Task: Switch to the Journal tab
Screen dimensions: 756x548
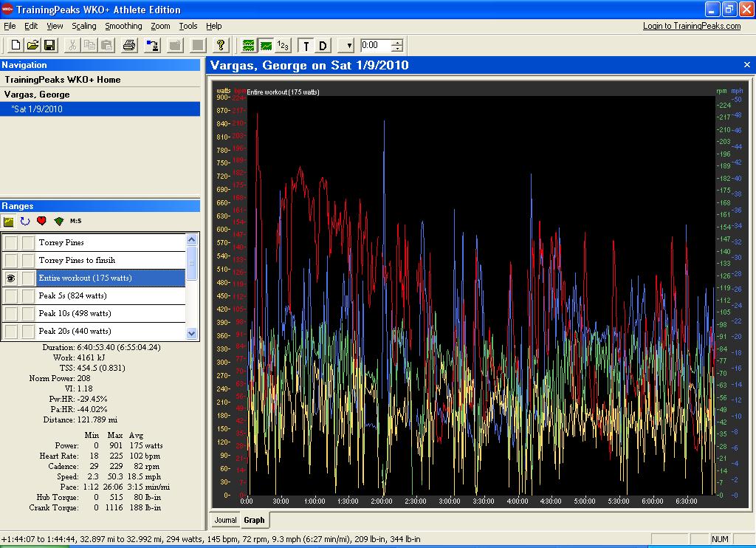Action: click(x=225, y=520)
